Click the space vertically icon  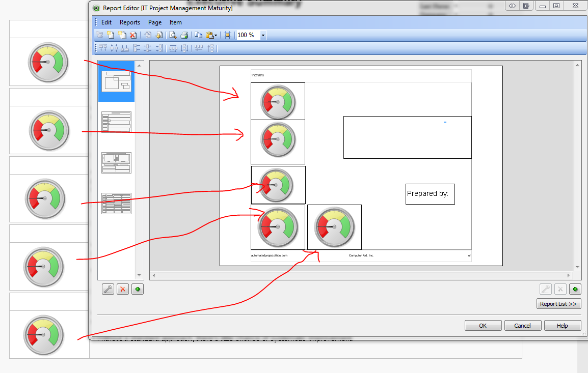click(184, 48)
